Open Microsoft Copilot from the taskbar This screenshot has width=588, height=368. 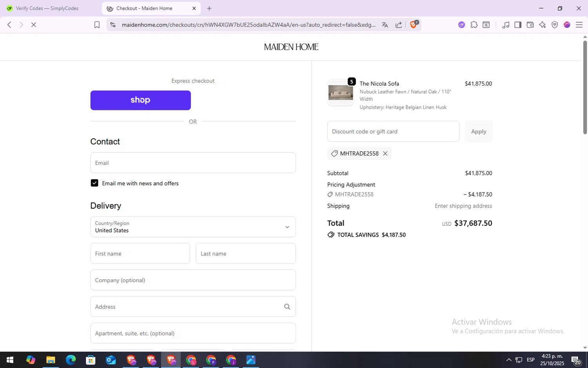pos(31,360)
